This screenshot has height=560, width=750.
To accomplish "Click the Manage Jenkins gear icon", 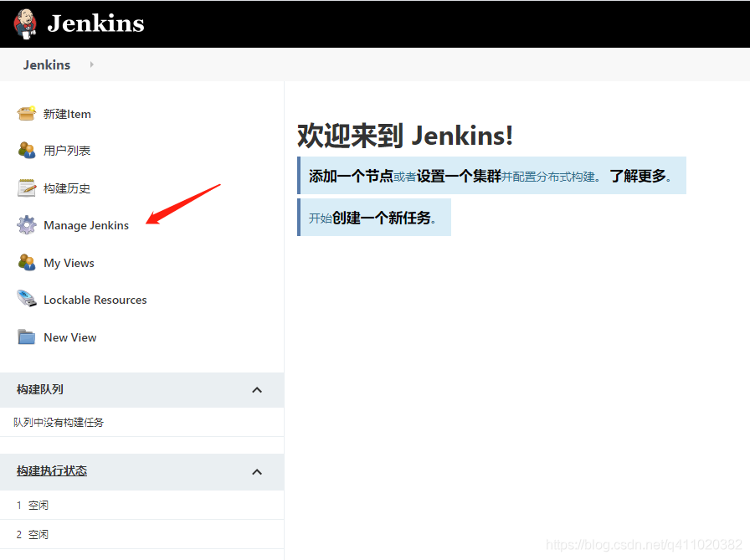I will 26,225.
